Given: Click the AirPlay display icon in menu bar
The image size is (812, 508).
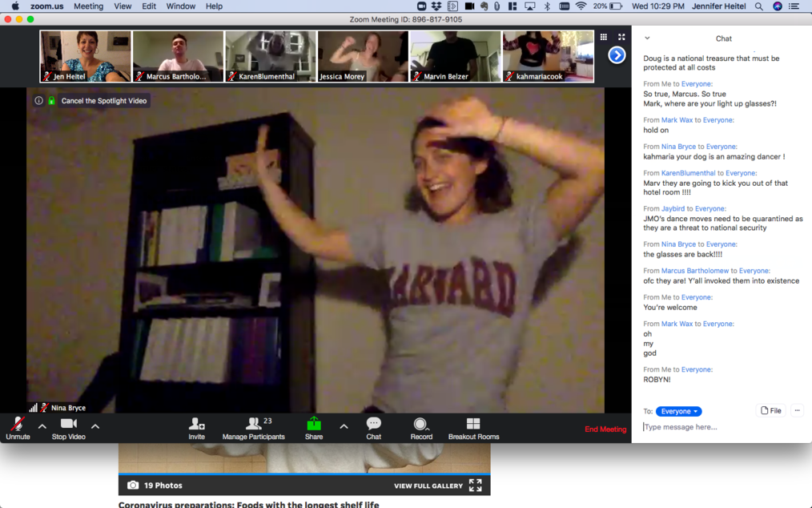Looking at the screenshot, I should click(x=530, y=6).
